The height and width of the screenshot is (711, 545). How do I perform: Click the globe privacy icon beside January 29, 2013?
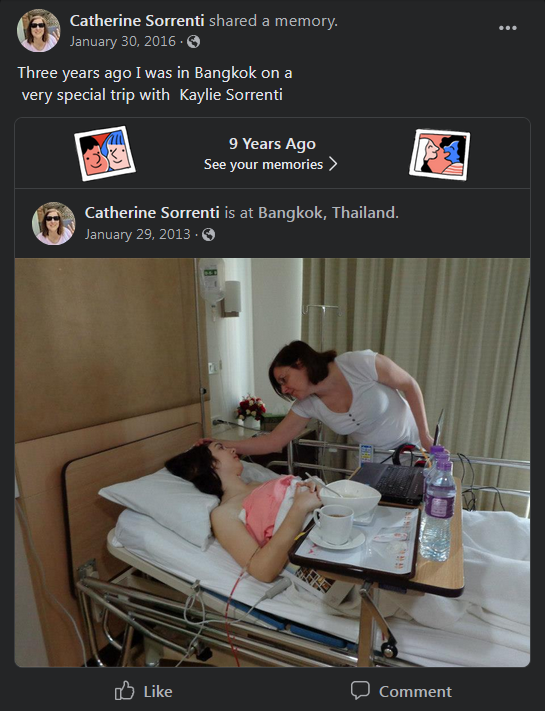pyautogui.click(x=209, y=234)
